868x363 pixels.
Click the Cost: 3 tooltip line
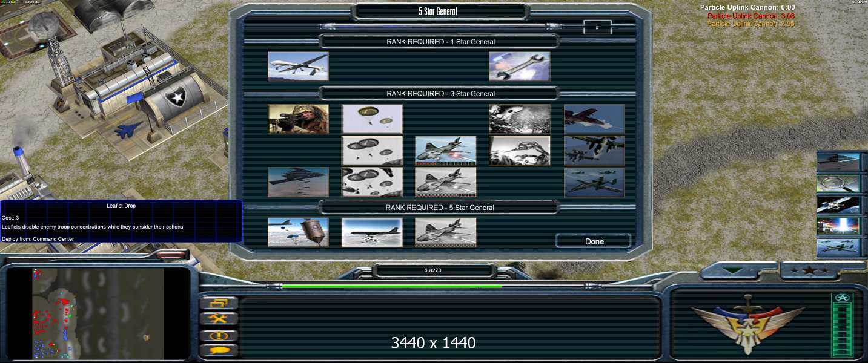[10, 217]
